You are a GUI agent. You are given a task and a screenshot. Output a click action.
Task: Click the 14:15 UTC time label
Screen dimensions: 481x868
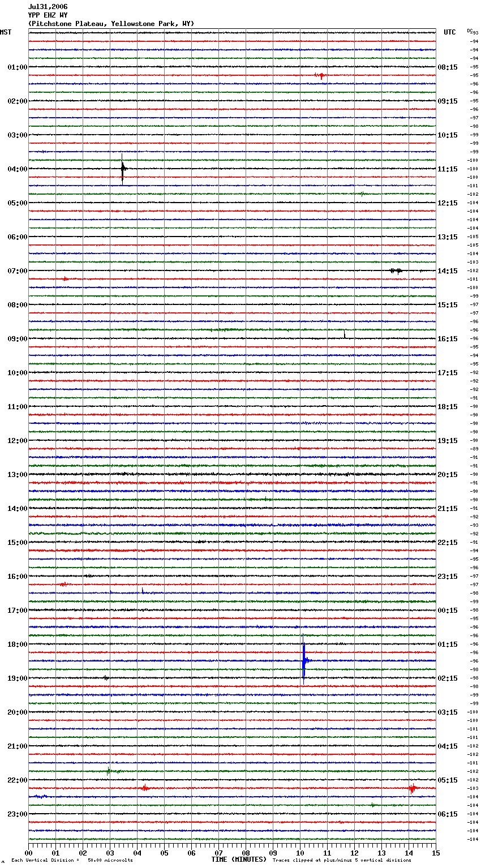(x=448, y=271)
